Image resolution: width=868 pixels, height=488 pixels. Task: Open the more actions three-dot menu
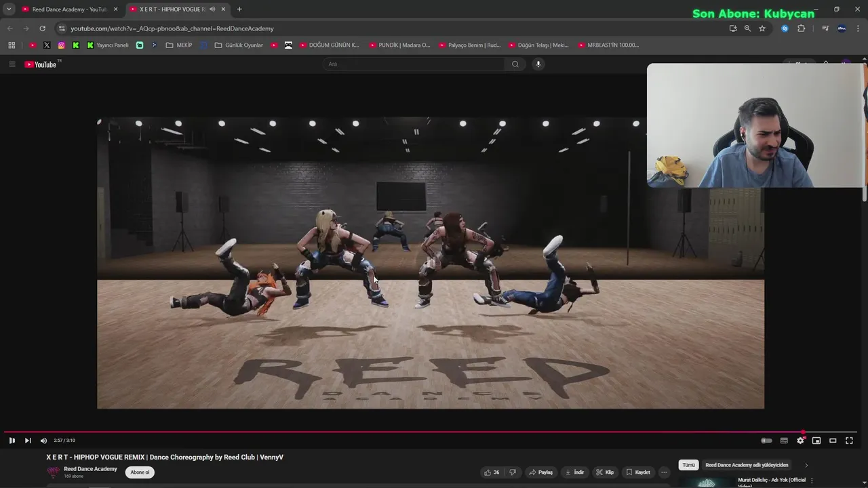tap(664, 472)
